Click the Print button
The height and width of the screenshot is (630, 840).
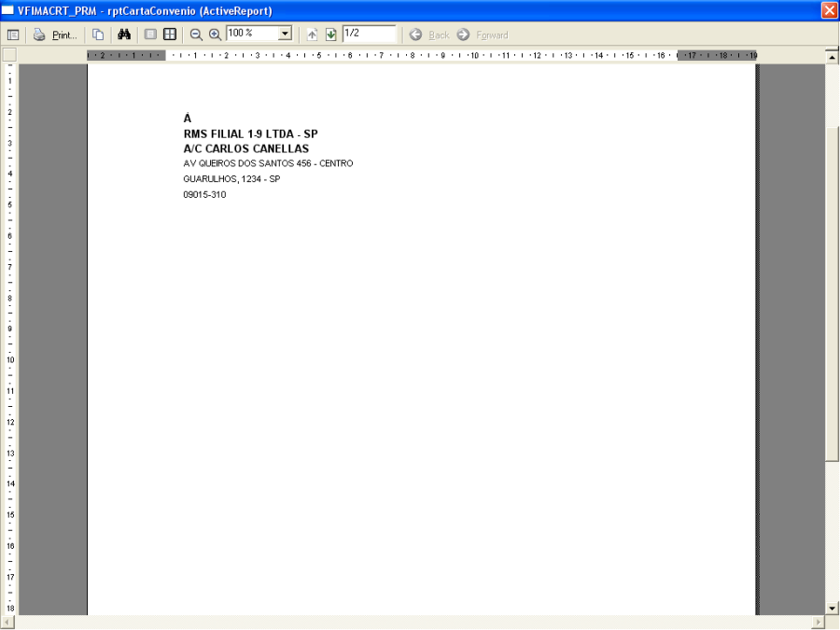pos(55,35)
